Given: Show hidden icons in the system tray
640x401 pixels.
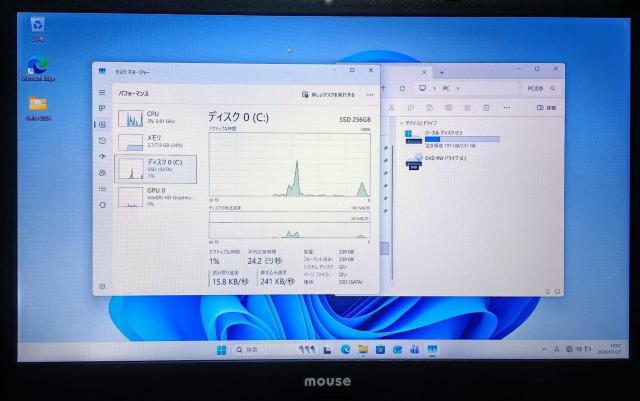Looking at the screenshot, I should 544,349.
